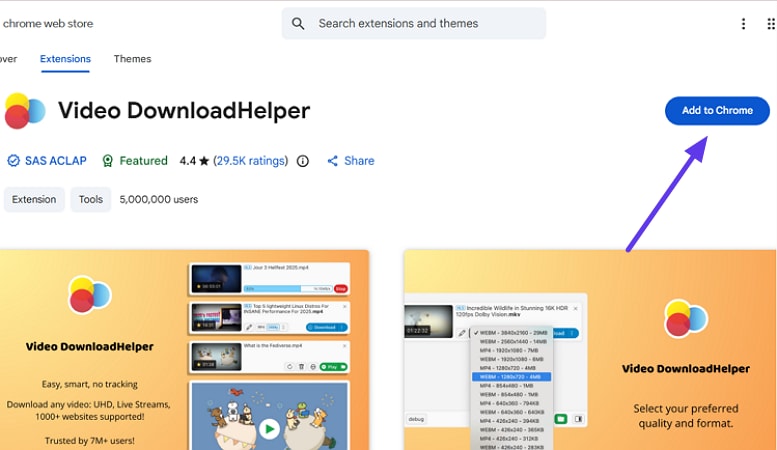Click the ratings info circle icon
777x450 pixels.
click(303, 161)
